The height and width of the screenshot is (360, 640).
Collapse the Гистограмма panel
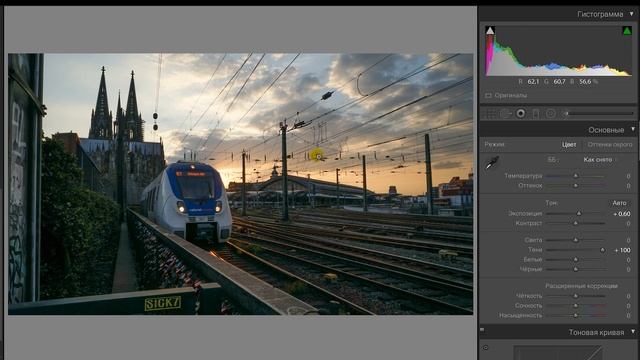(x=632, y=14)
